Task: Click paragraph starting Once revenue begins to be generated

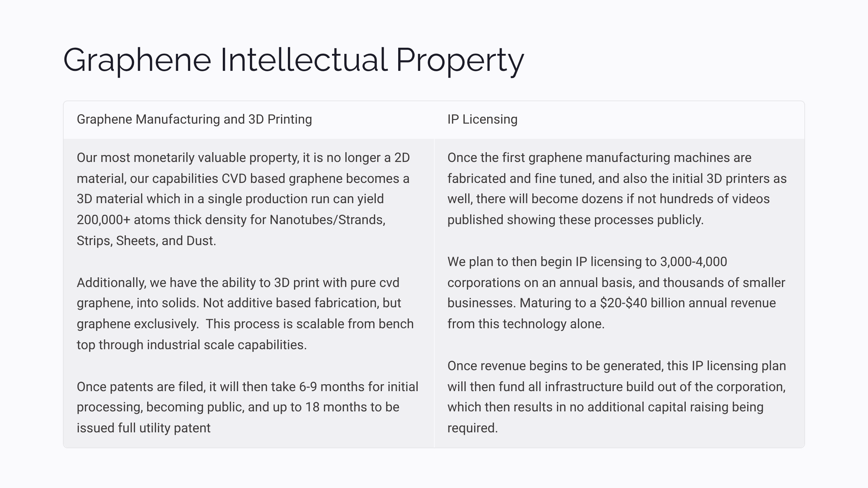Action: 617,397
